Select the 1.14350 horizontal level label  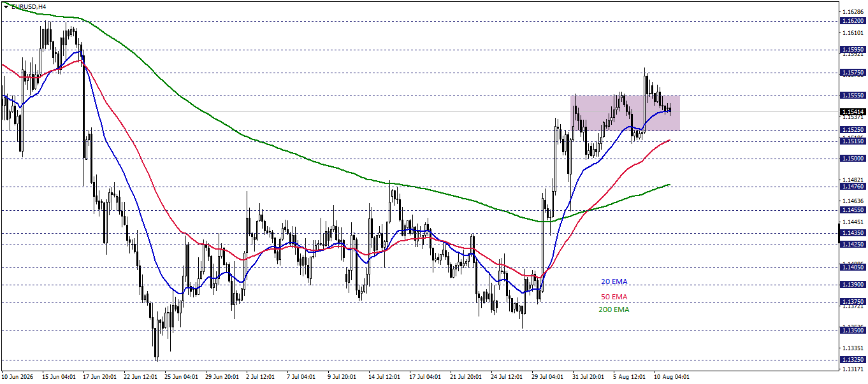853,233
